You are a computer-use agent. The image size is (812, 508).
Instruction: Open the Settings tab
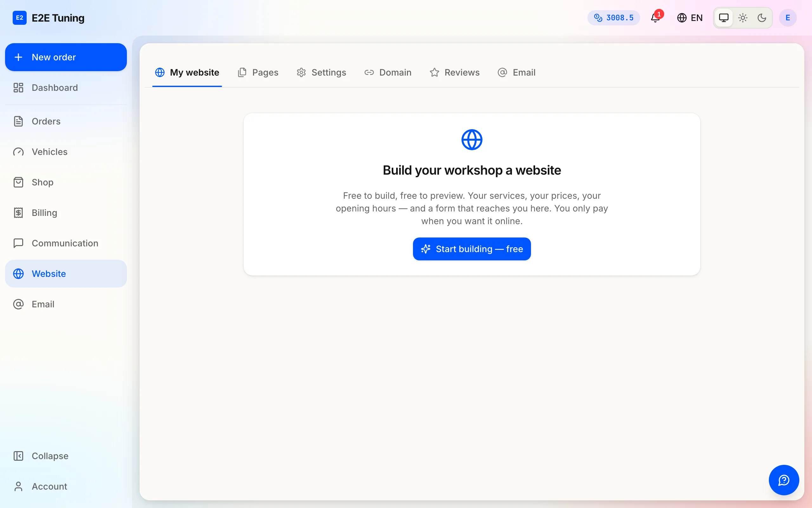coord(321,73)
